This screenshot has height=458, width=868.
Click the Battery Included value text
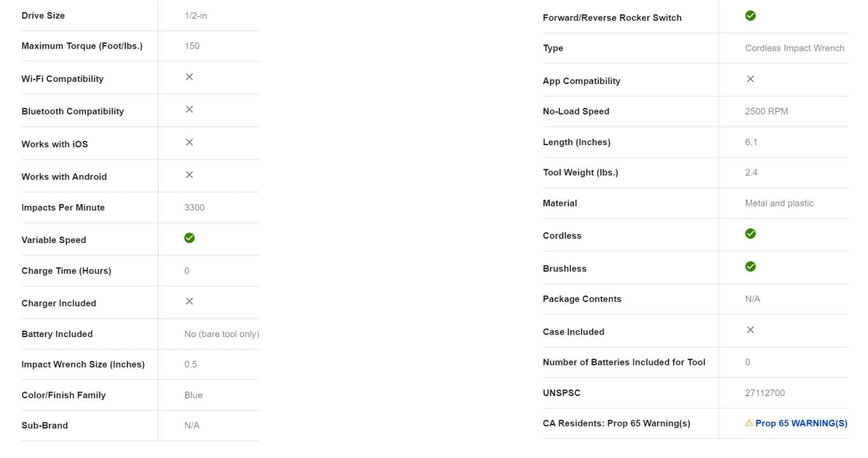pyautogui.click(x=222, y=334)
